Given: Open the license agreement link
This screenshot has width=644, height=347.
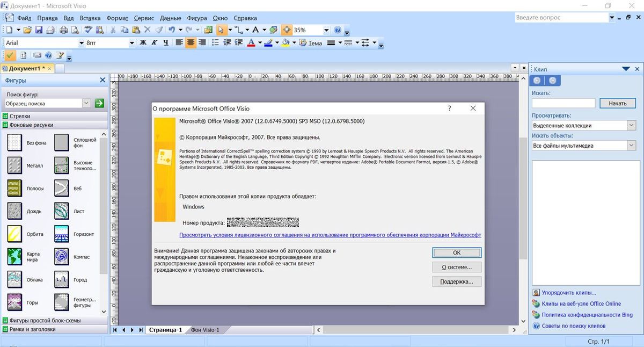Looking at the screenshot, I should pyautogui.click(x=330, y=235).
